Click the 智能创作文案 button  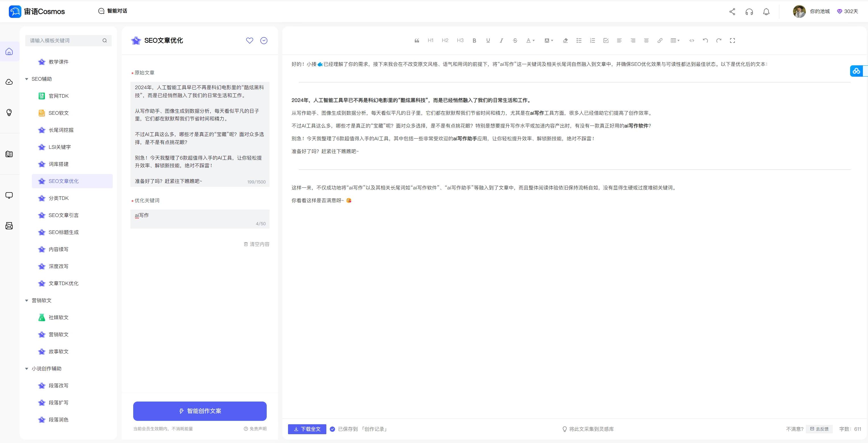(x=200, y=411)
